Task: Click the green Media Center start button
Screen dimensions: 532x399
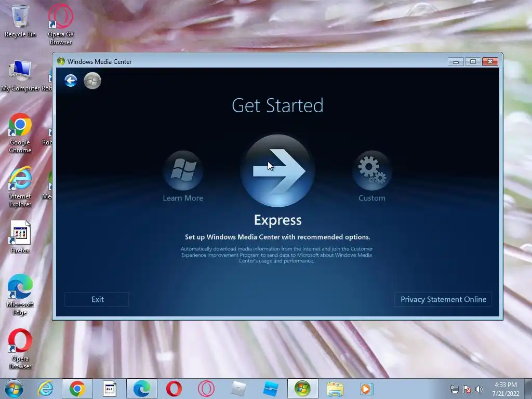Action: tap(92, 81)
